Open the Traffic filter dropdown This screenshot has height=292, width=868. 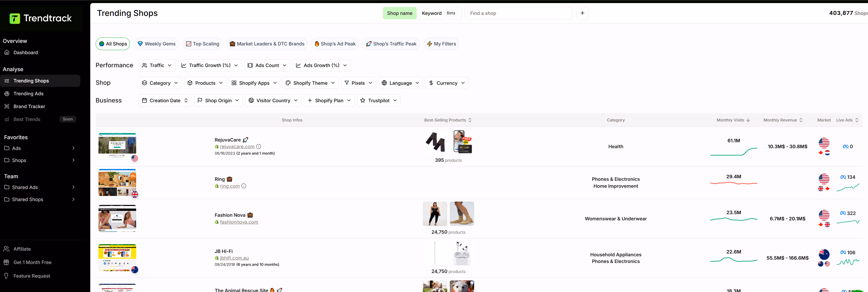[x=157, y=65]
